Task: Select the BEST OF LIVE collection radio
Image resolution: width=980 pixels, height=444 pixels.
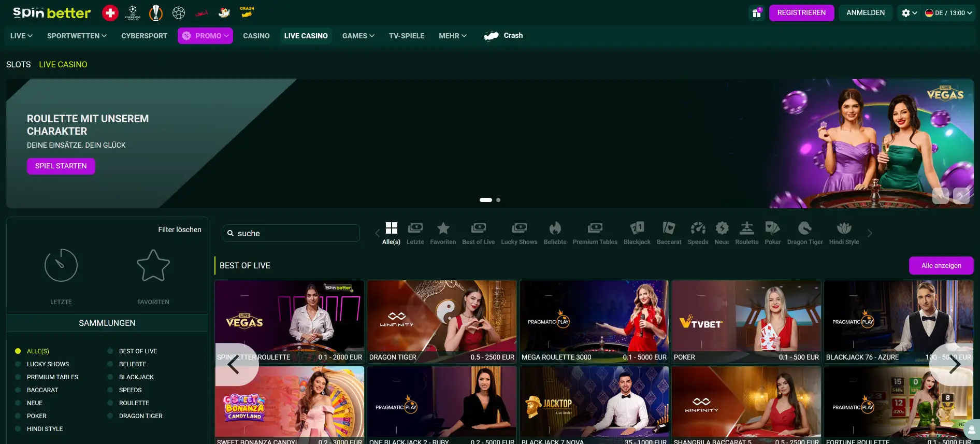Action: point(110,351)
